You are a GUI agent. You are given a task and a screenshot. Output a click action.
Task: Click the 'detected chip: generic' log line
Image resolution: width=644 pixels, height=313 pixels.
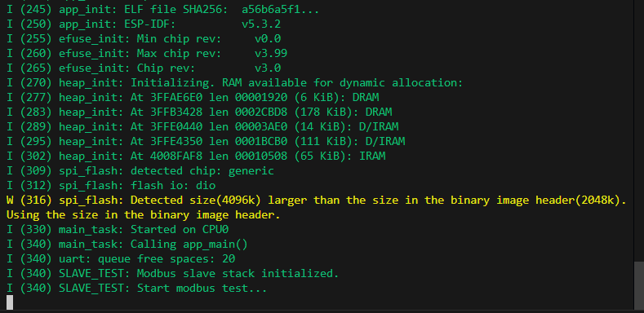[x=140, y=170]
